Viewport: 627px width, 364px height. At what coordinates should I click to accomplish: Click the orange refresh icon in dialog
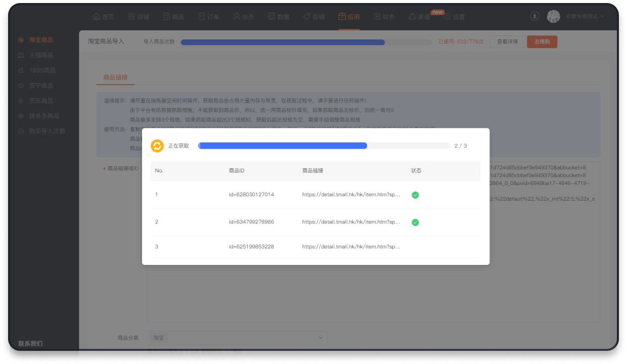coord(157,146)
